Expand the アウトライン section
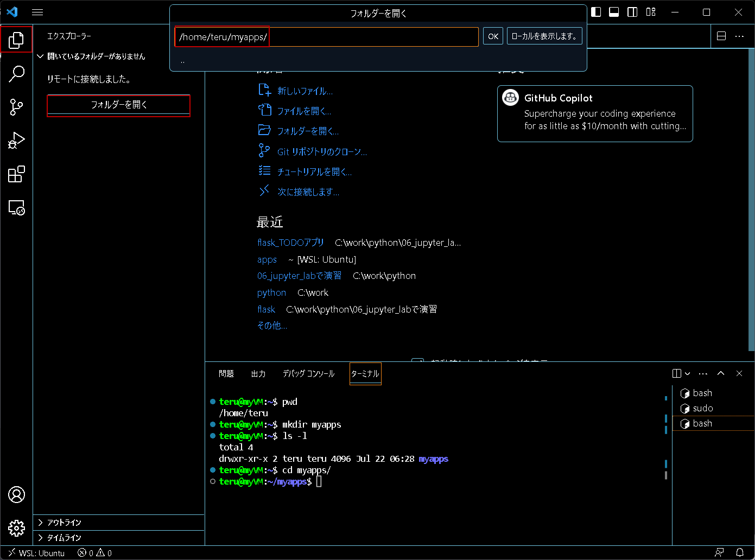 (x=118, y=523)
